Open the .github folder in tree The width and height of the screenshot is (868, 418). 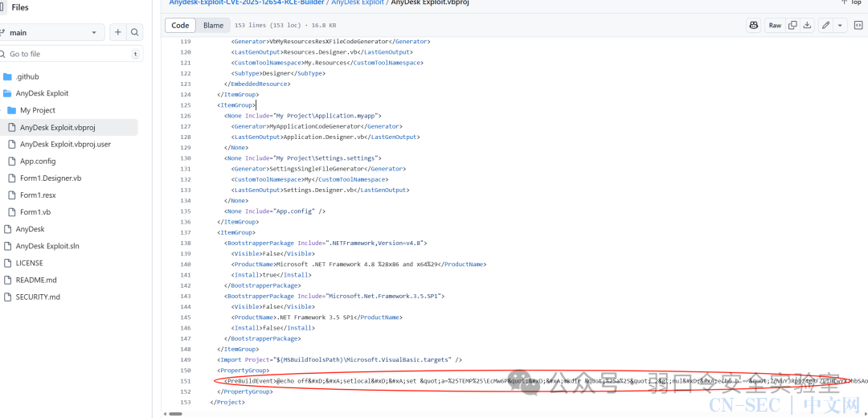(x=27, y=76)
